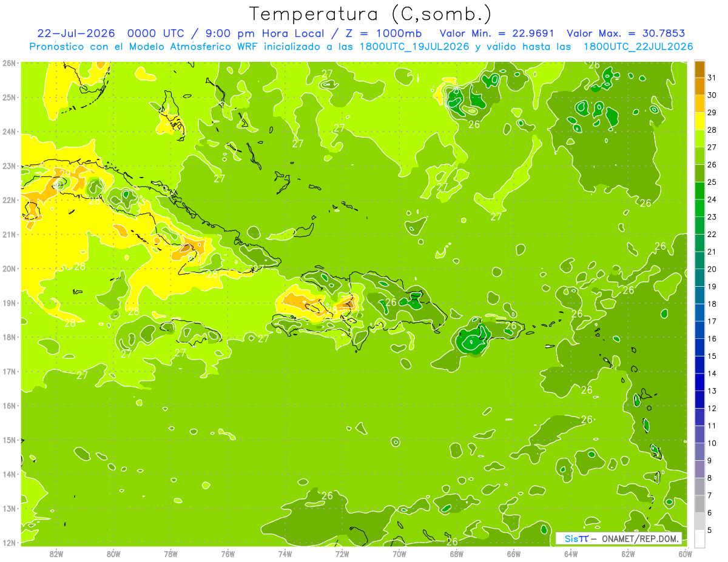728x562 pixels.
Task: Click the 25N latitude axis label
Action: [x=9, y=97]
